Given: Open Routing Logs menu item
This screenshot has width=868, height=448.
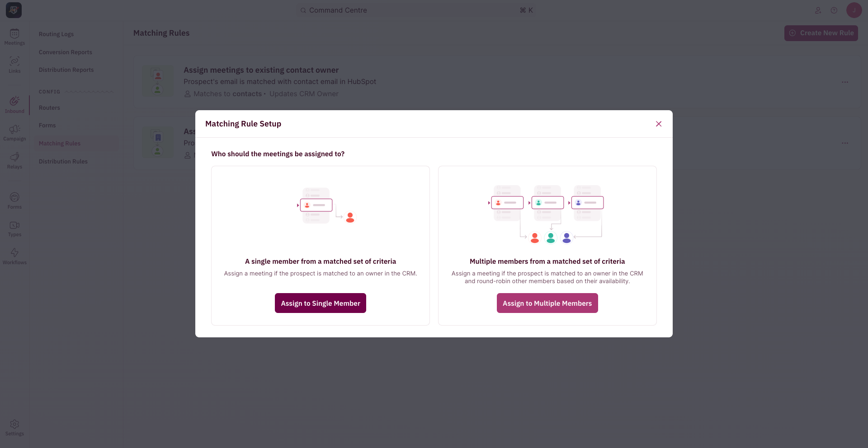Looking at the screenshot, I should pos(56,34).
